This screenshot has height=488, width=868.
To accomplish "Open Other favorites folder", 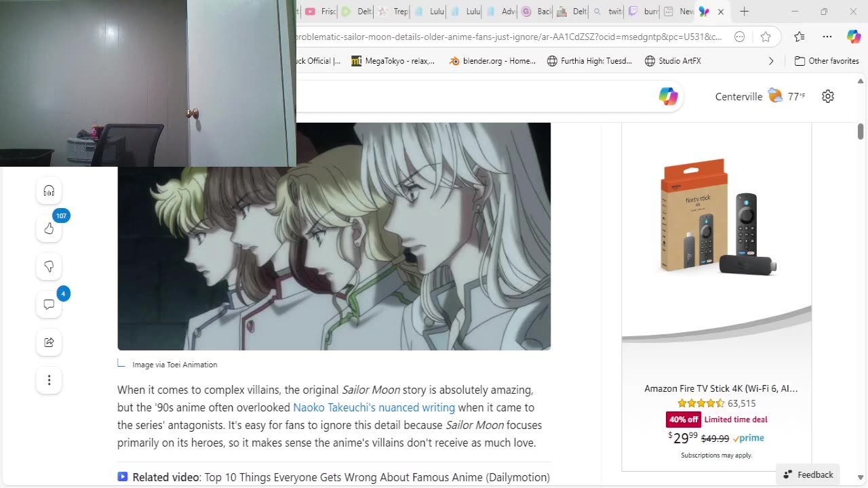I will pos(827,61).
